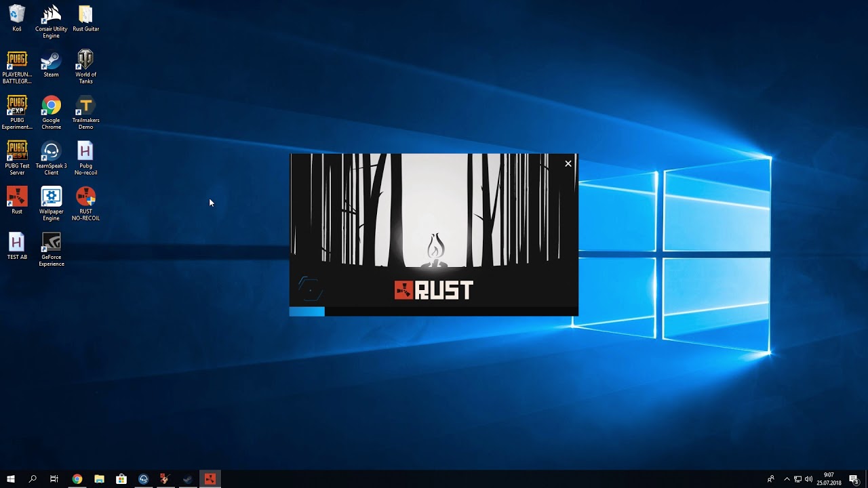The height and width of the screenshot is (488, 868).
Task: Select the World of Tanks shortcut
Action: (85, 66)
